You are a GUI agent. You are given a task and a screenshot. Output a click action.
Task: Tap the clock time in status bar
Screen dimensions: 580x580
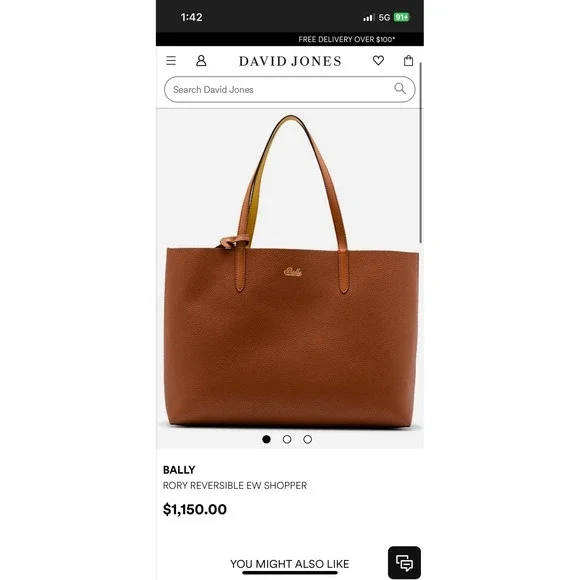coord(192,17)
